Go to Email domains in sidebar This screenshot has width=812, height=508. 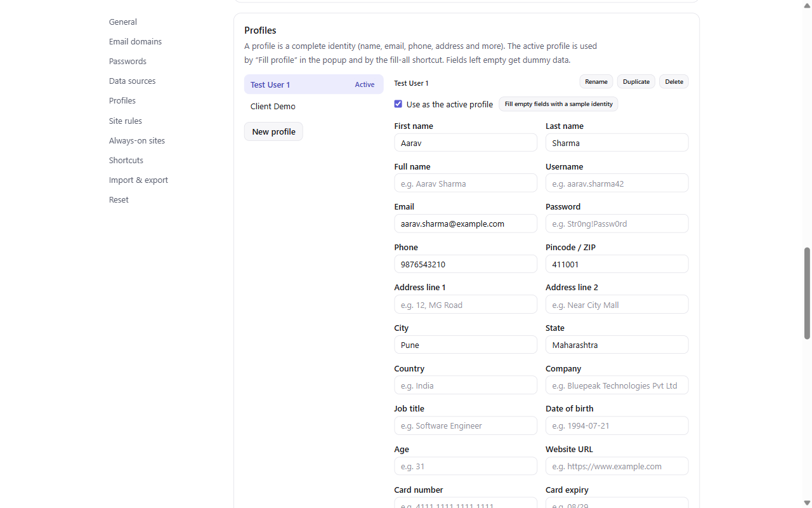[x=135, y=41]
